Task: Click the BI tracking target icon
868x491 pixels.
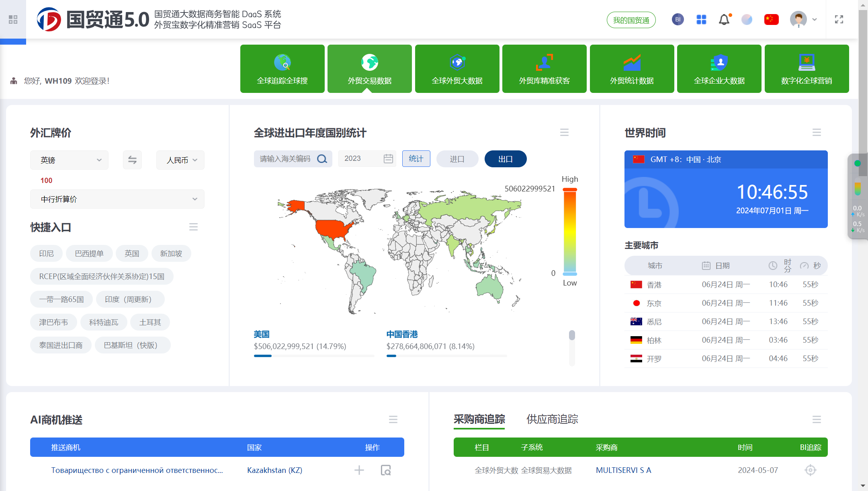Action: (810, 470)
